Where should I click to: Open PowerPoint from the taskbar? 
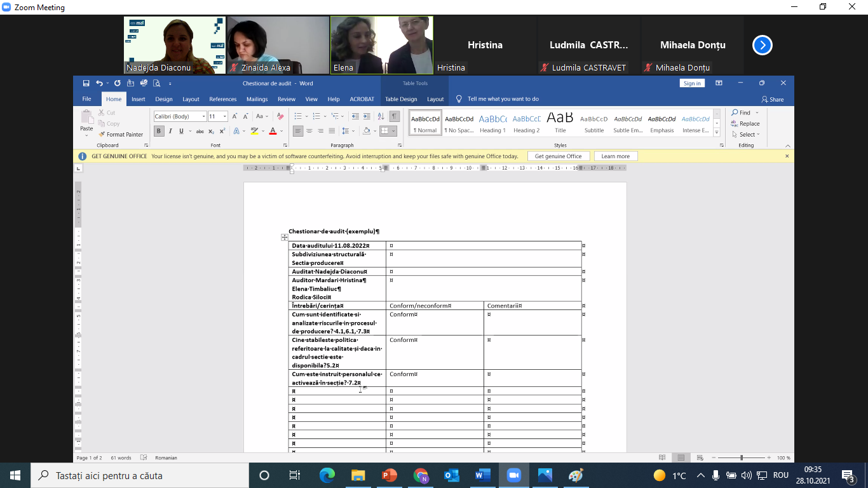(390, 475)
